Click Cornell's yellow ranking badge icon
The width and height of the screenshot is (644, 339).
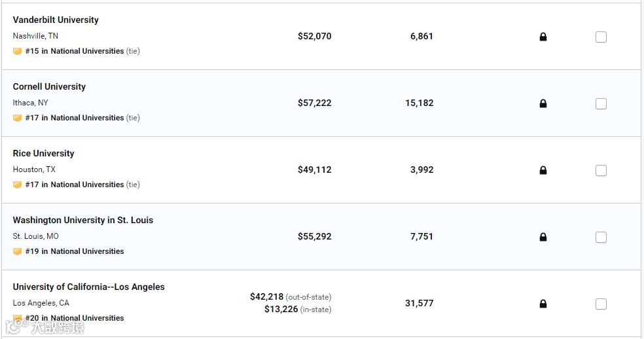click(x=18, y=118)
